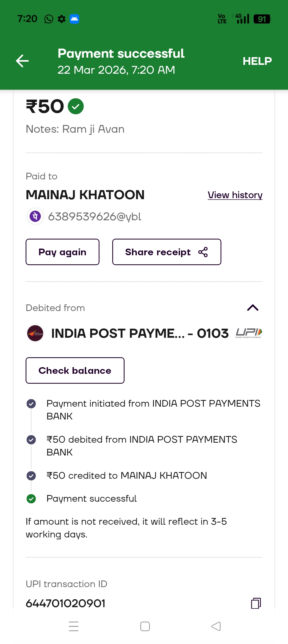Tap the India Post Payments Bank logo
288x644 pixels.
pyautogui.click(x=35, y=333)
